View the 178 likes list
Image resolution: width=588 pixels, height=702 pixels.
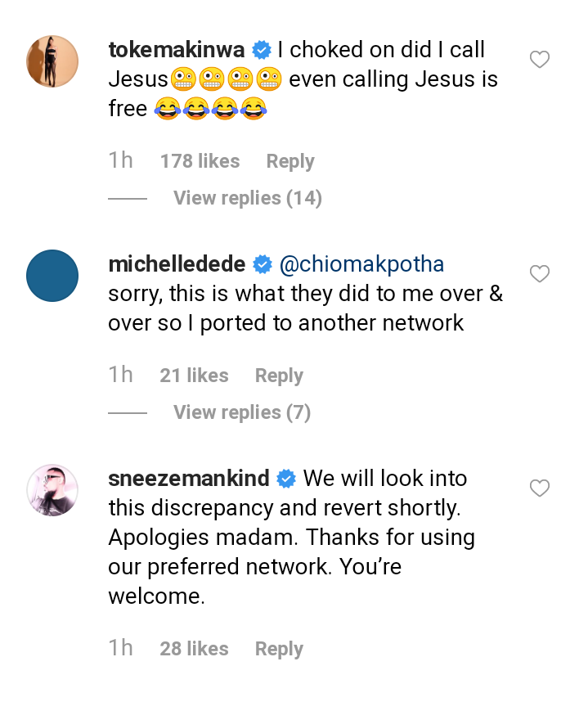point(200,161)
